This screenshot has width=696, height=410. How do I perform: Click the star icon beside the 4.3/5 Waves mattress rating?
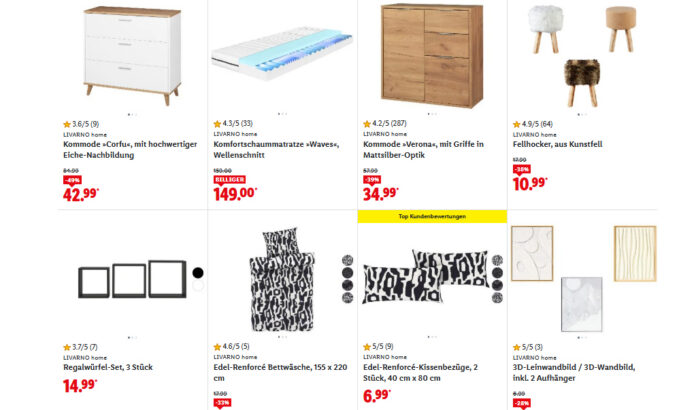[x=217, y=124]
